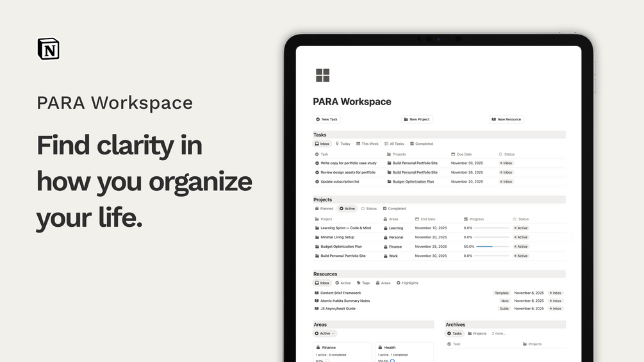Click the Progress column header
The height and width of the screenshot is (362, 644).
click(474, 219)
